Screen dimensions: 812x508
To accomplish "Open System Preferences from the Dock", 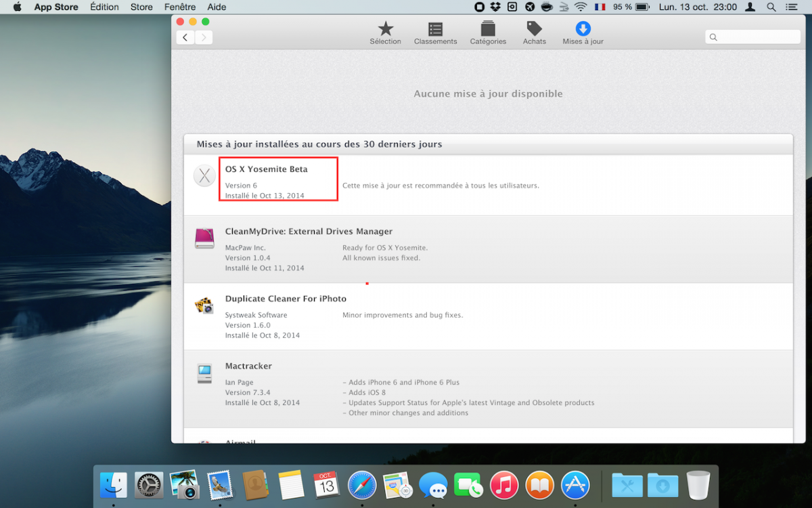I will (x=149, y=485).
